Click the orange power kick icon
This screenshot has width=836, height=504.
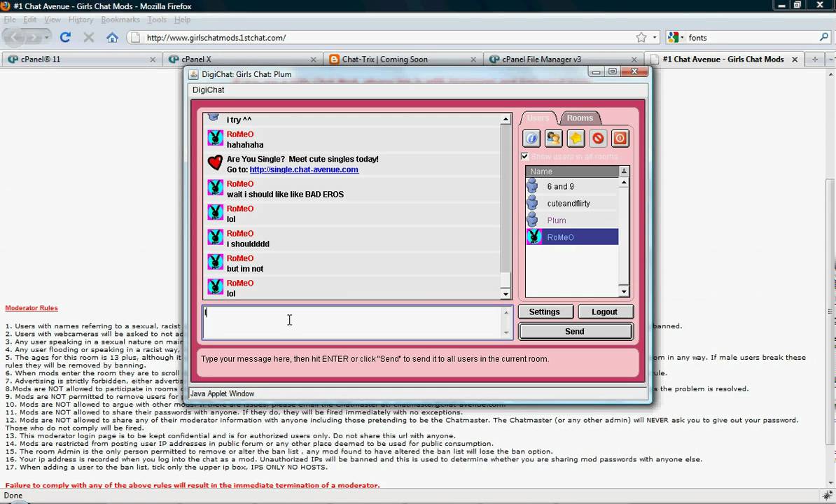pos(620,139)
